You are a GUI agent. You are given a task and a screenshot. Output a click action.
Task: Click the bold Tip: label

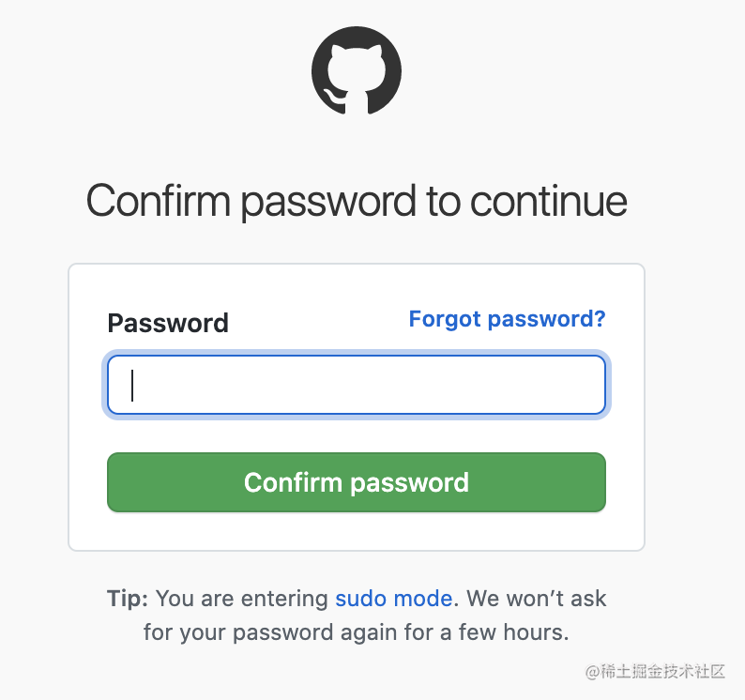128,599
